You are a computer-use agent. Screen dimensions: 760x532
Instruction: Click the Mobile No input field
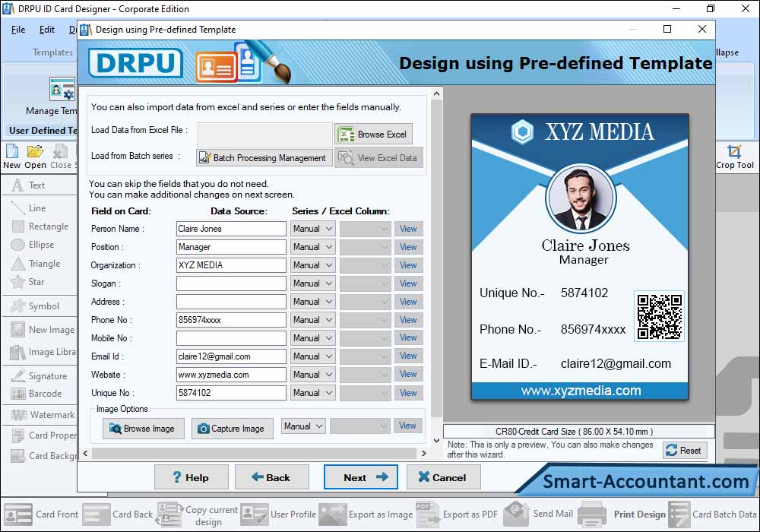(231, 338)
